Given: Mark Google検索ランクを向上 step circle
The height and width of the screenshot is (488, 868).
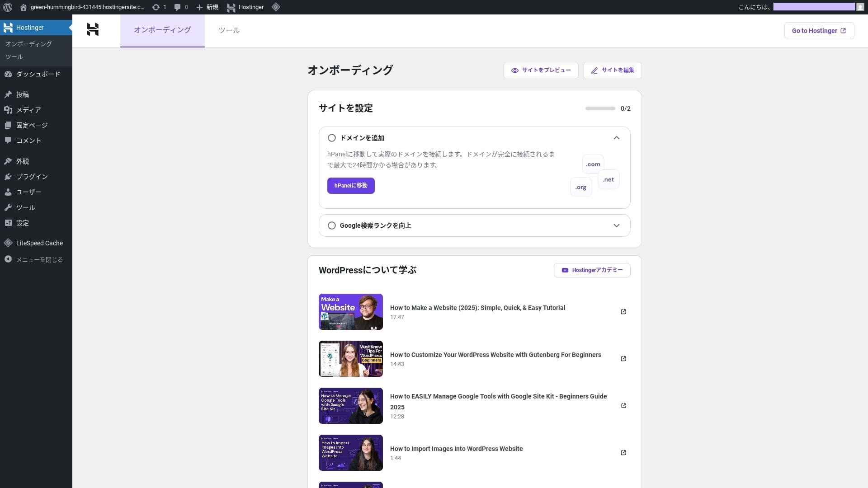Looking at the screenshot, I should [x=332, y=225].
